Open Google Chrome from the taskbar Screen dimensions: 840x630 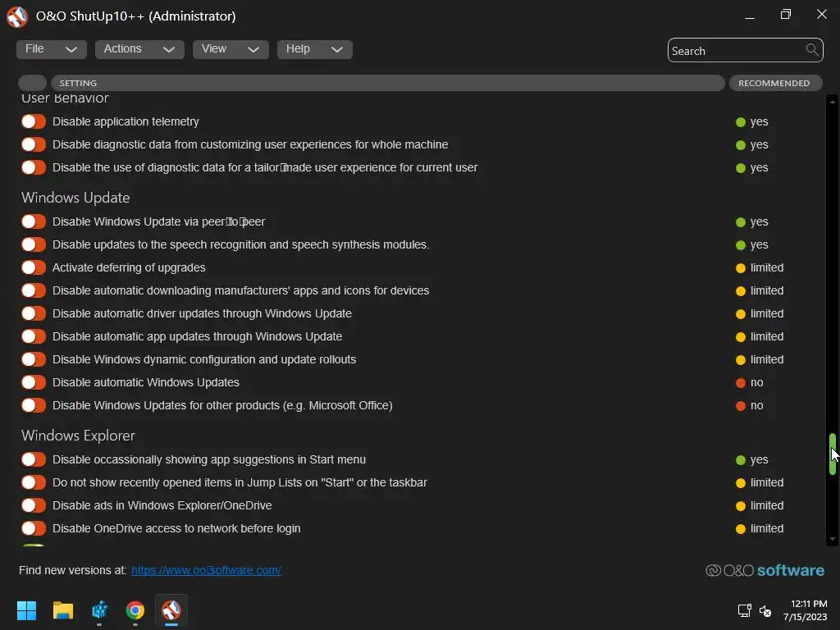click(135, 610)
